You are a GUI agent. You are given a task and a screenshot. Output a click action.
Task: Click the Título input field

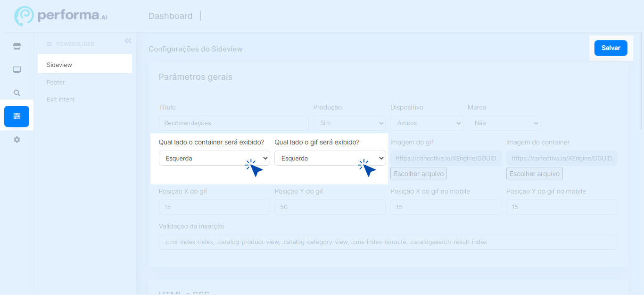[x=233, y=123]
